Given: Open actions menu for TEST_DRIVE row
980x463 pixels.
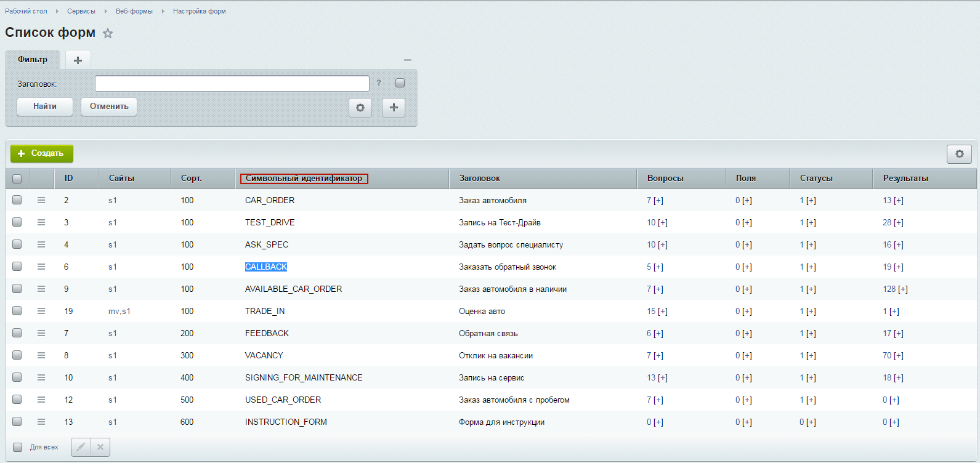Looking at the screenshot, I should 41,222.
